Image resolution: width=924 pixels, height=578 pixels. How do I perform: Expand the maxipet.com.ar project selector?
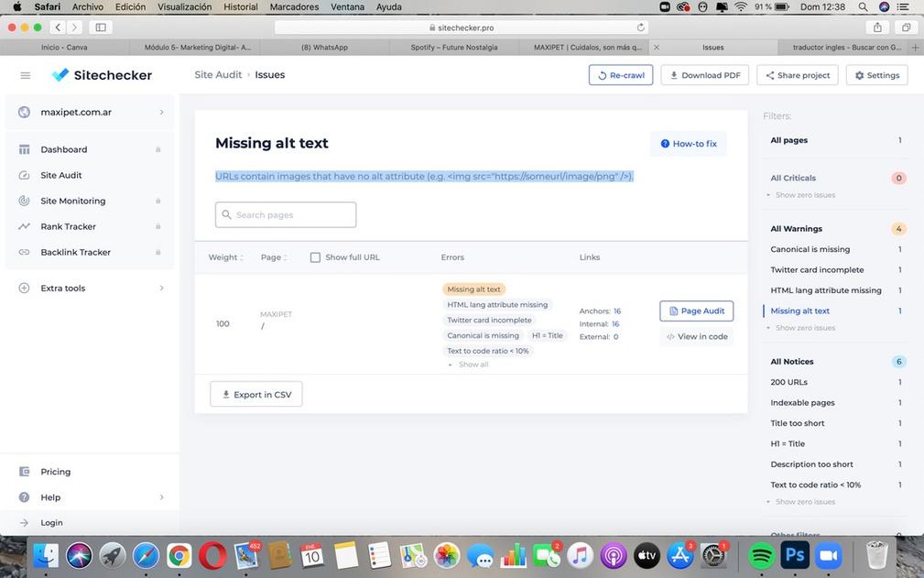(90, 112)
